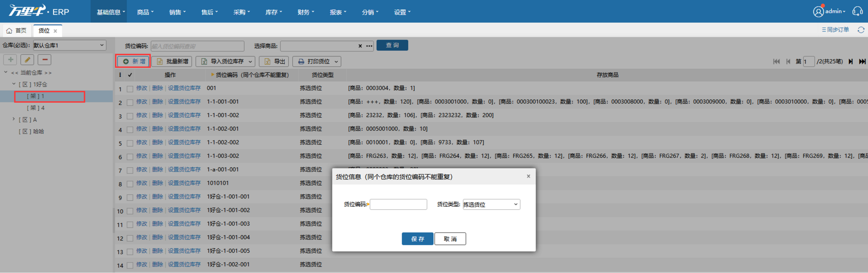The height and width of the screenshot is (273, 868).
Task: Click the 导出 export button
Action: coord(274,61)
